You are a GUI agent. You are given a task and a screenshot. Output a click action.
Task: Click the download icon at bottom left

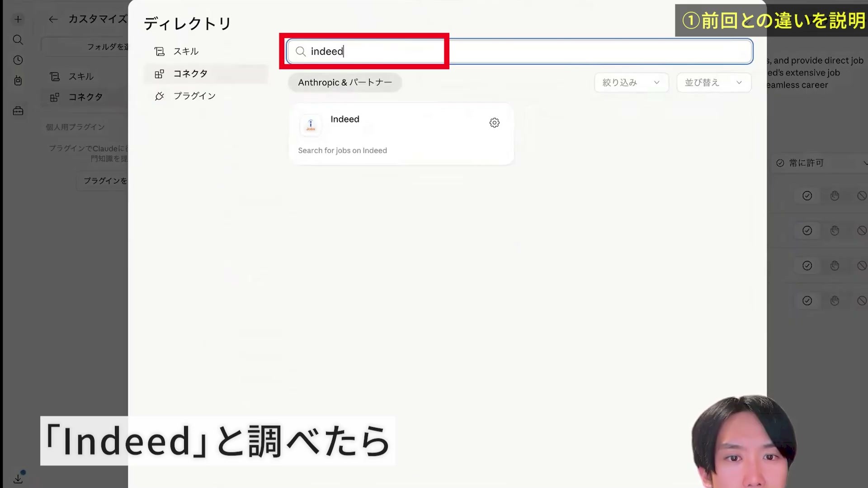[18, 478]
